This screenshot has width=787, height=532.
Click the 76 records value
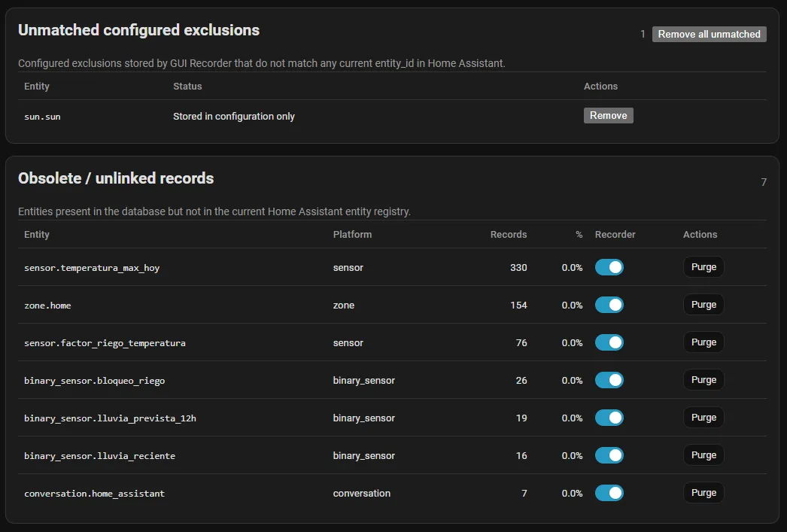pyautogui.click(x=521, y=343)
